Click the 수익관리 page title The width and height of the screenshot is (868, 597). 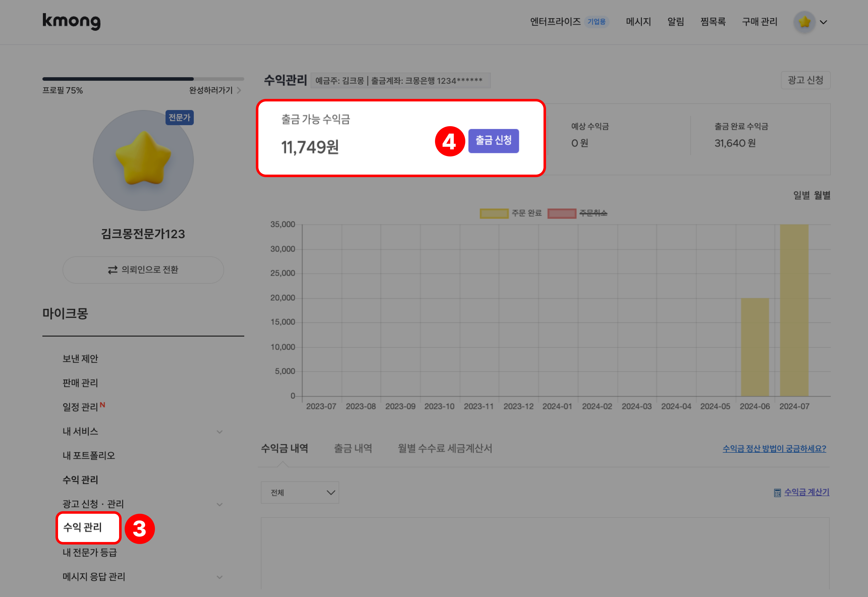pos(285,80)
